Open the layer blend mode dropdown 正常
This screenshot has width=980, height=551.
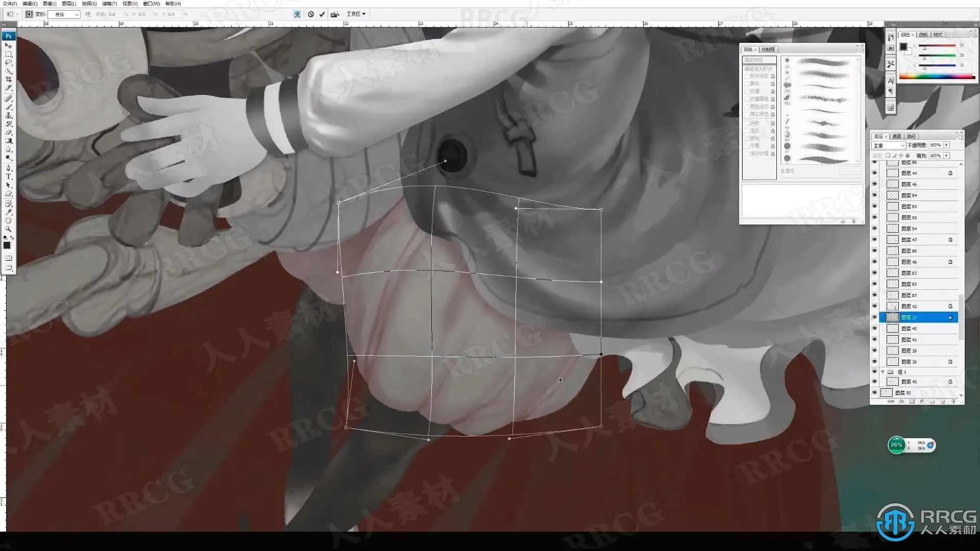pos(889,146)
